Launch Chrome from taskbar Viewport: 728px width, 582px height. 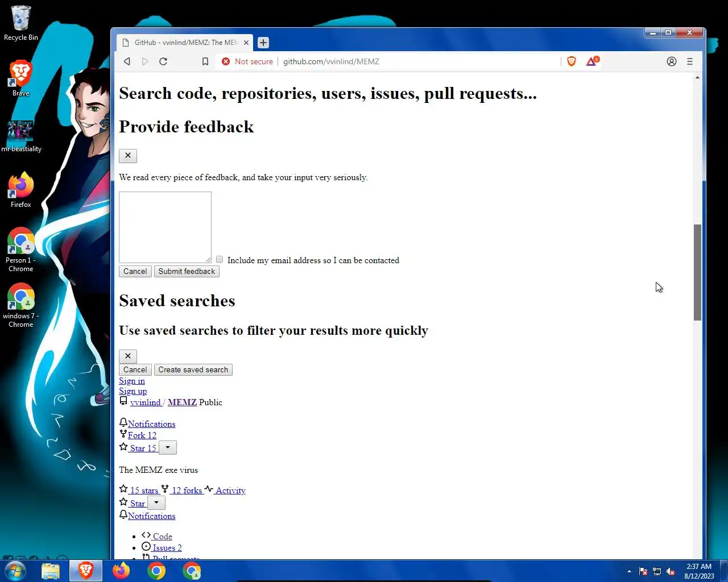[156, 571]
